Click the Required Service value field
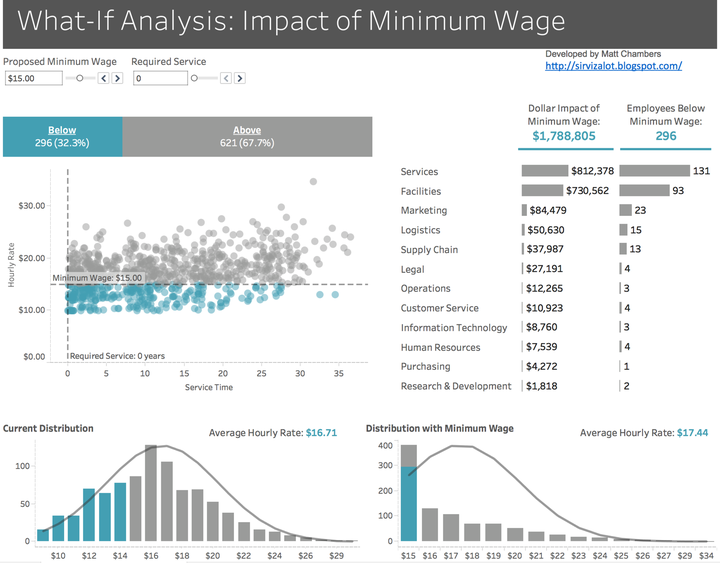Viewport: 720px width, 563px height. click(160, 78)
